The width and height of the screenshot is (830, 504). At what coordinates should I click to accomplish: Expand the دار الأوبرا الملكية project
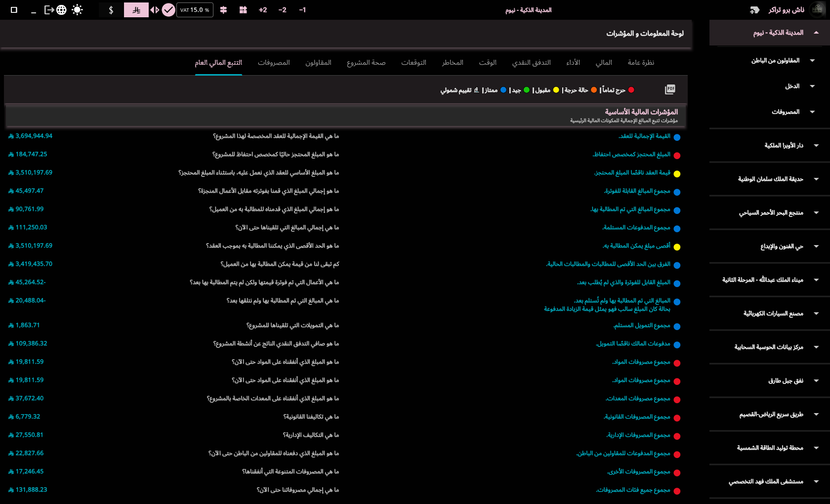pyautogui.click(x=770, y=145)
